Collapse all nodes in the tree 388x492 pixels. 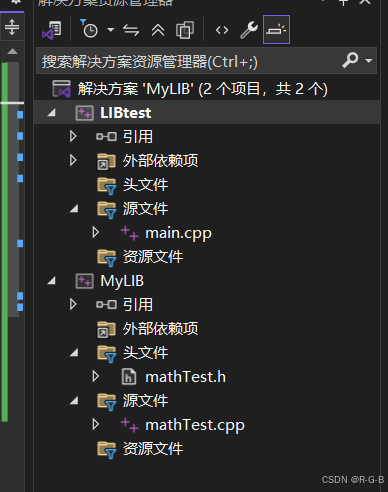coord(158,30)
